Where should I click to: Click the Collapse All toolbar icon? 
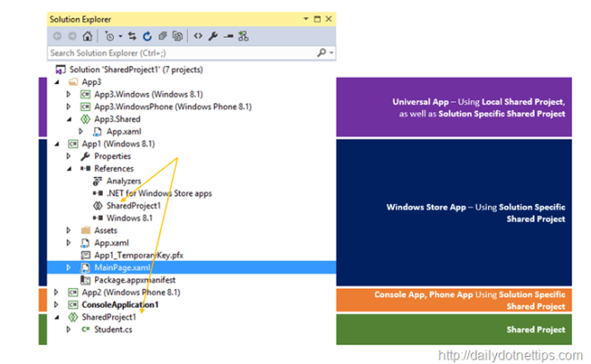point(162,36)
